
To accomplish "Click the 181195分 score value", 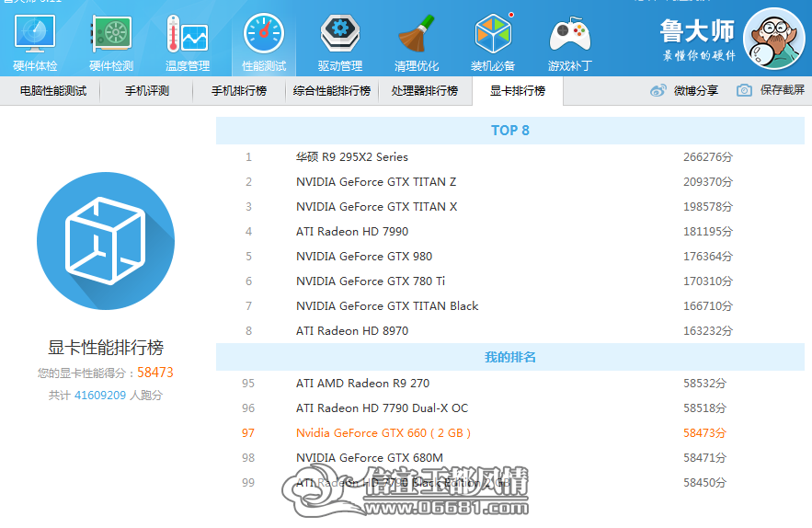I will click(x=708, y=232).
